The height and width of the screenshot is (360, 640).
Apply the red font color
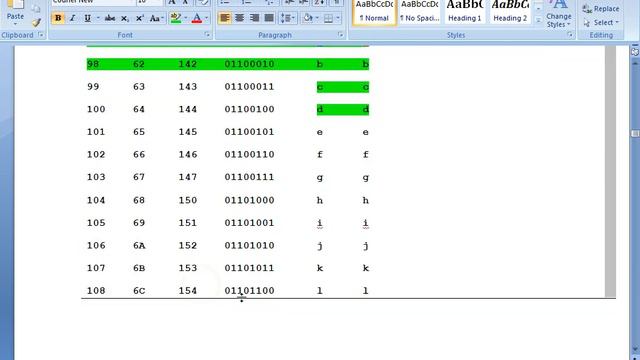coord(197,18)
